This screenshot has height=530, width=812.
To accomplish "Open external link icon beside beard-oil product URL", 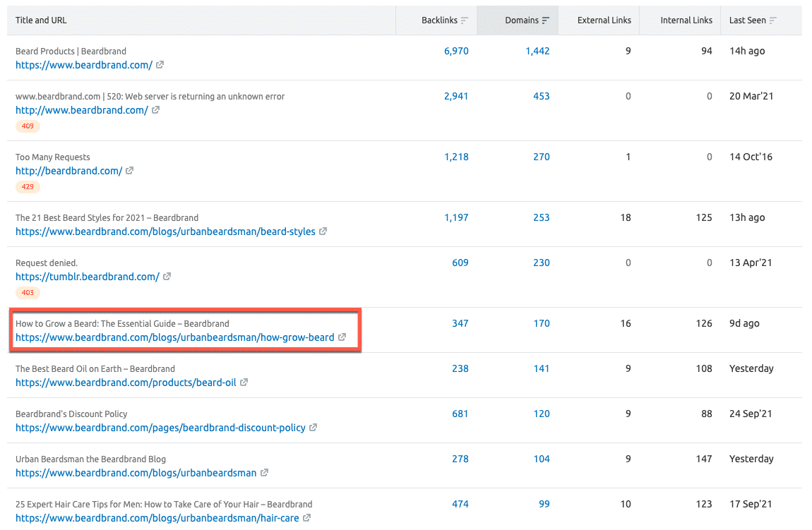I will tap(244, 383).
